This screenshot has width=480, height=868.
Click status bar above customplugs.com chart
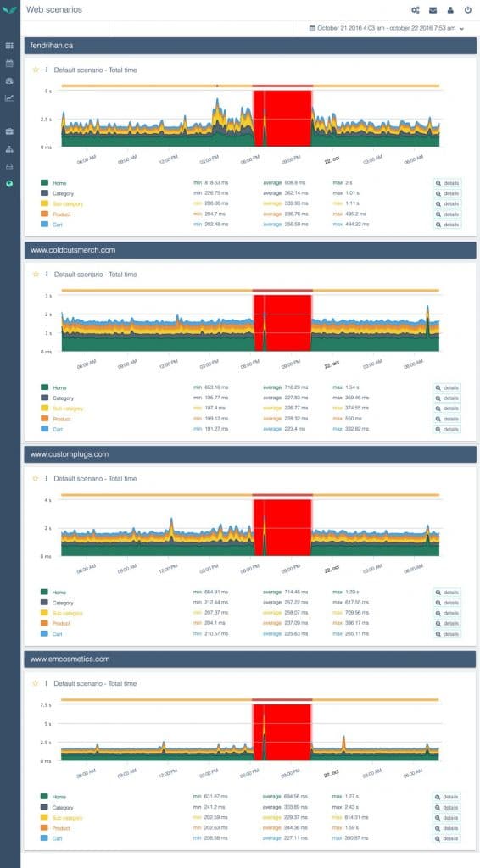250,495
